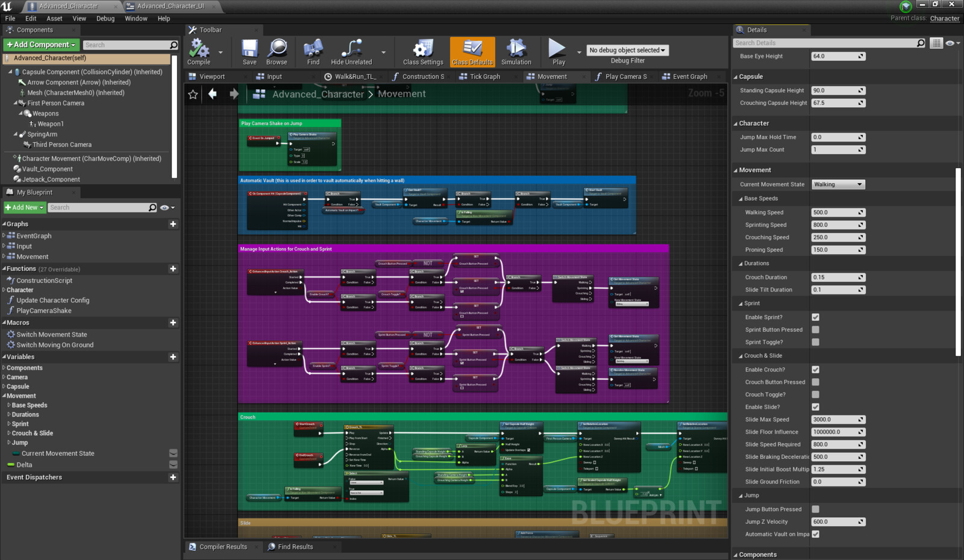Open Compile options dropdown arrow
The width and height of the screenshot is (964, 560).
(x=221, y=52)
